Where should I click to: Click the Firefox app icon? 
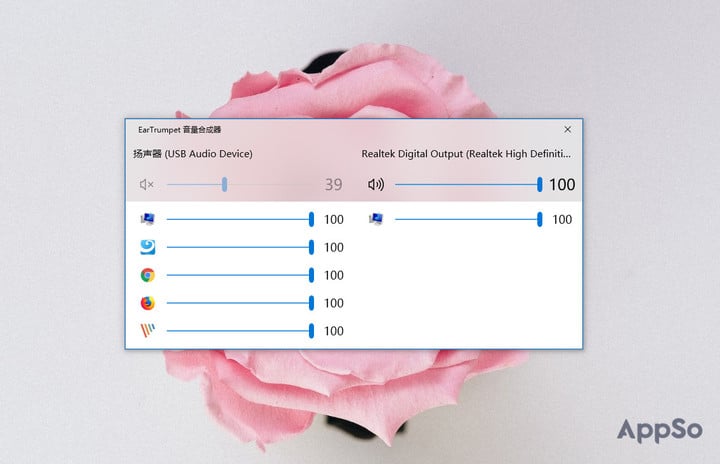147,303
